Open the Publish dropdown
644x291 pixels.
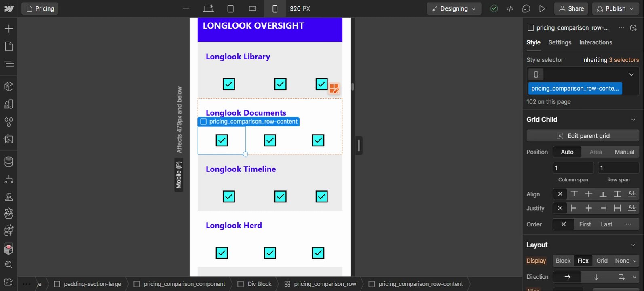tap(615, 8)
